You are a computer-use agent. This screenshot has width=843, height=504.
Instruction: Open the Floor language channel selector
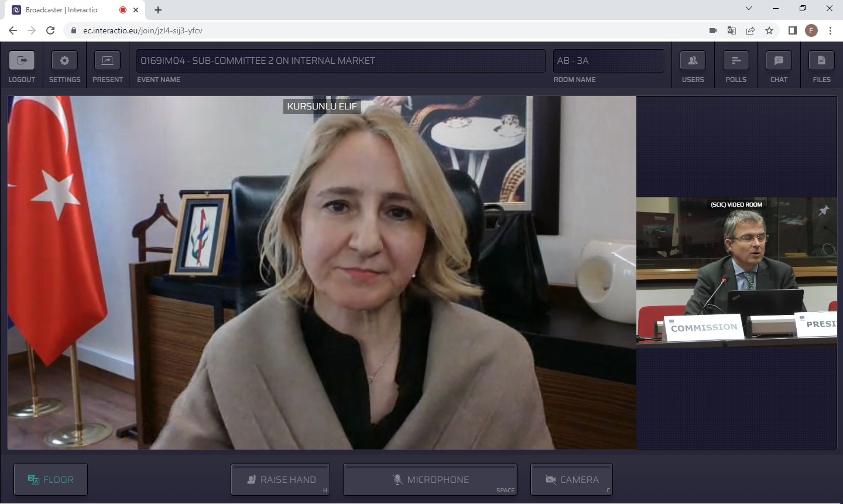(x=50, y=479)
